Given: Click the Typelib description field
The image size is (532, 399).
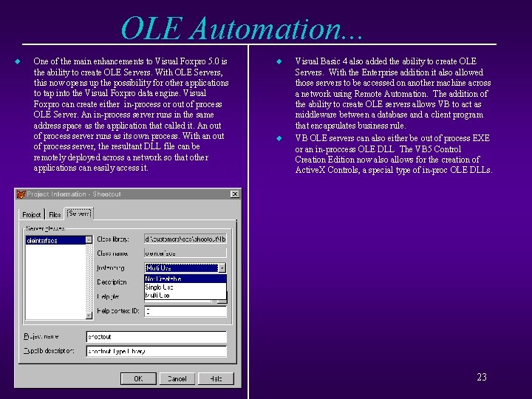Looking at the screenshot, I should (157, 351).
